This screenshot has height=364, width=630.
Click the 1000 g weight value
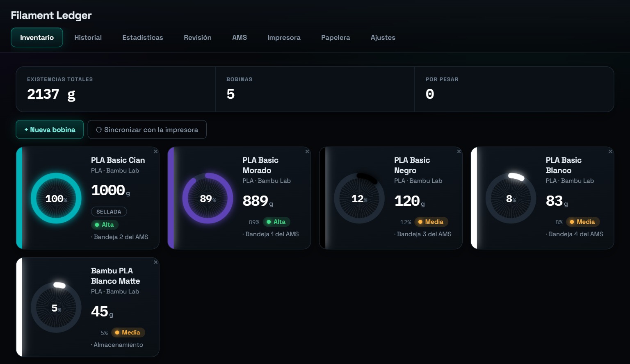coord(110,190)
